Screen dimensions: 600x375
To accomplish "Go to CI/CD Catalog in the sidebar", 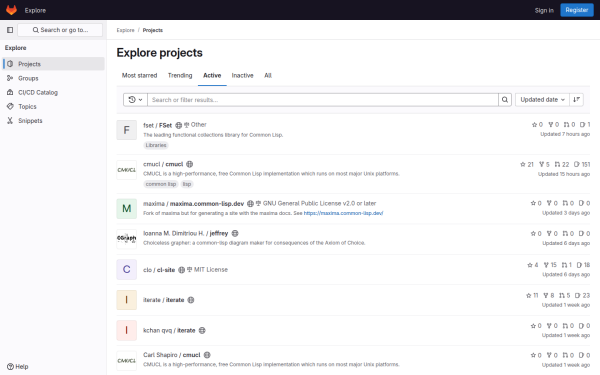I will (x=54, y=92).
